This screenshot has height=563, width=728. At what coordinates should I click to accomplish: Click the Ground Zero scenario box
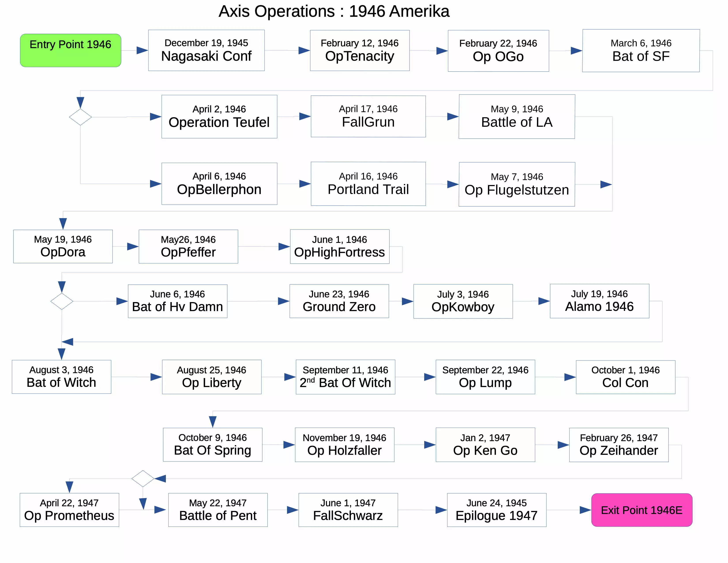[339, 301]
